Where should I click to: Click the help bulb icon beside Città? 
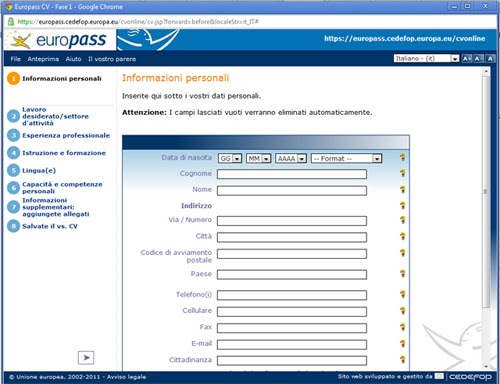(403, 236)
